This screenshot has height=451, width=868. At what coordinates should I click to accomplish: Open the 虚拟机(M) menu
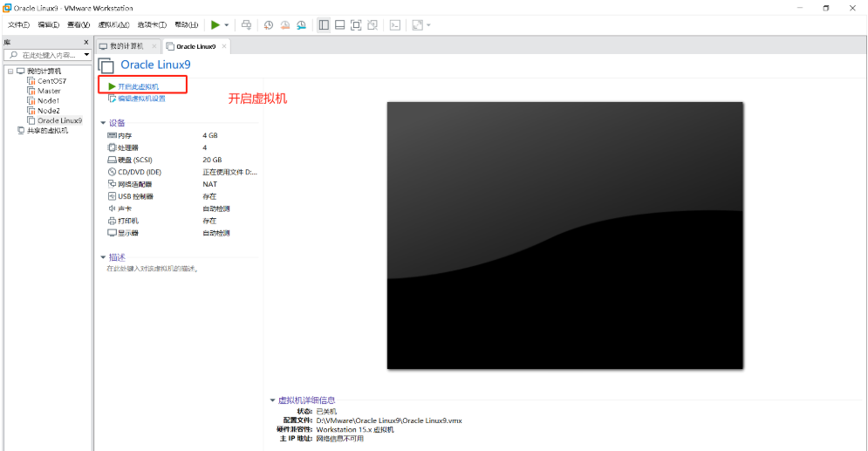tap(113, 25)
